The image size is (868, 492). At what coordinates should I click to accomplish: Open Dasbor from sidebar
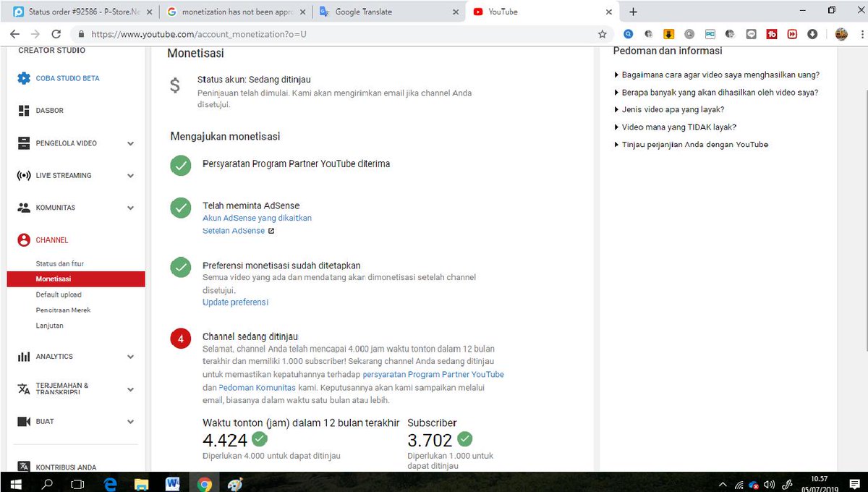pyautogui.click(x=49, y=111)
